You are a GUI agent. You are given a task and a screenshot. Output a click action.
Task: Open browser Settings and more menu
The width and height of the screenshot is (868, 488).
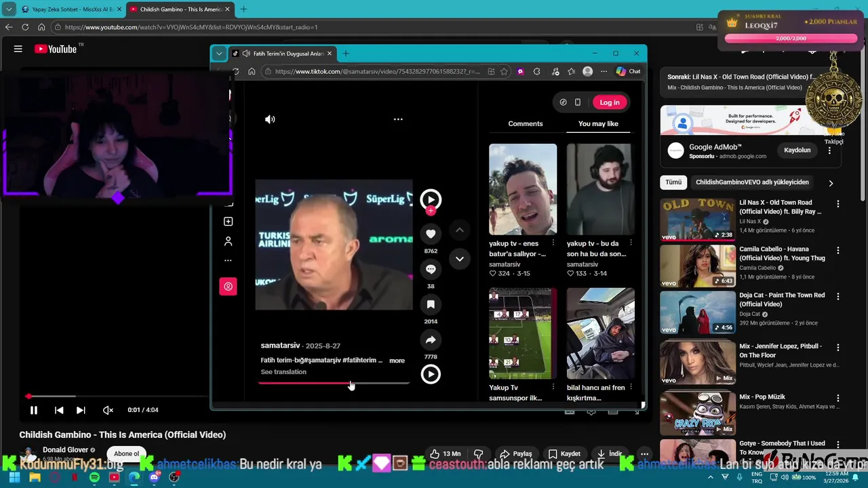click(604, 71)
